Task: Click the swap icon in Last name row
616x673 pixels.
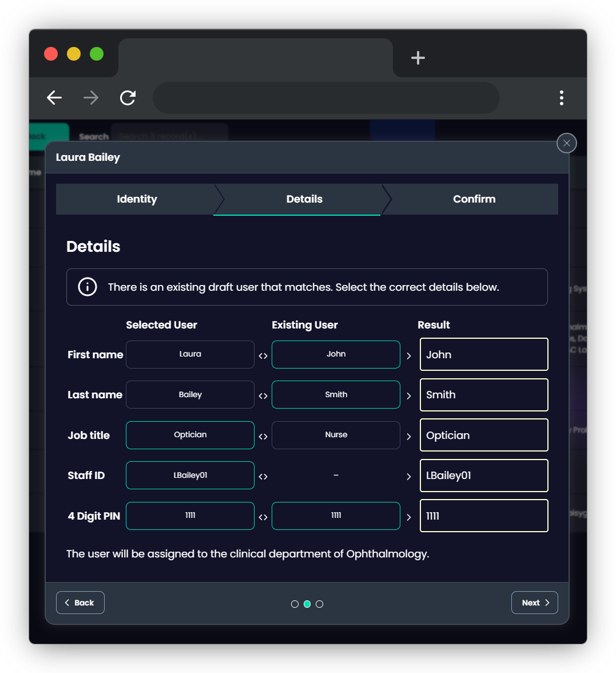Action: (x=263, y=396)
